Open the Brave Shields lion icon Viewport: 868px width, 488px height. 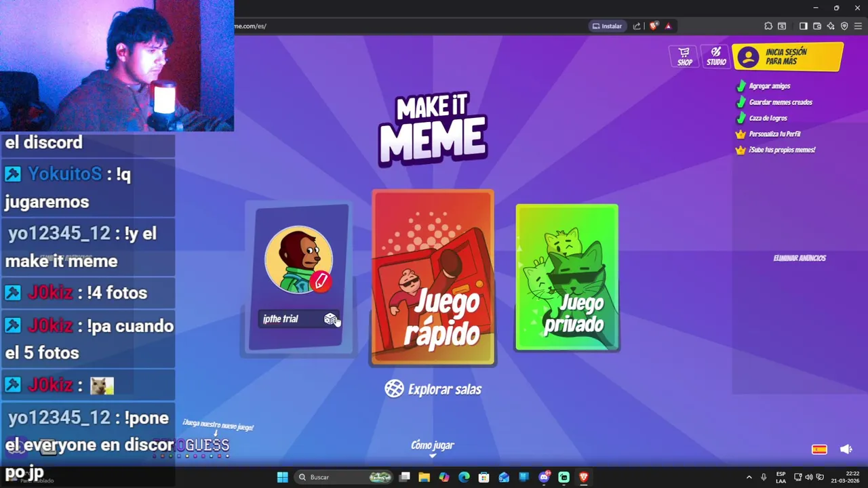coord(653,26)
